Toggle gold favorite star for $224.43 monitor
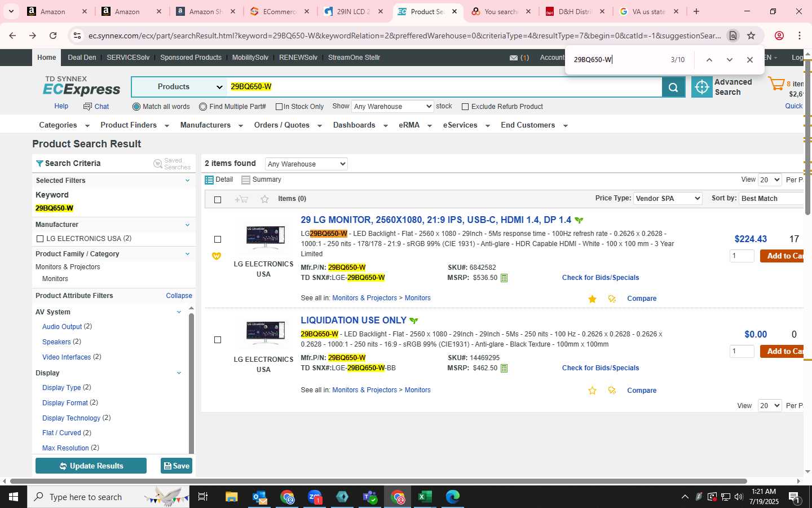Screen dimensions: 812x508 pyautogui.click(x=592, y=299)
